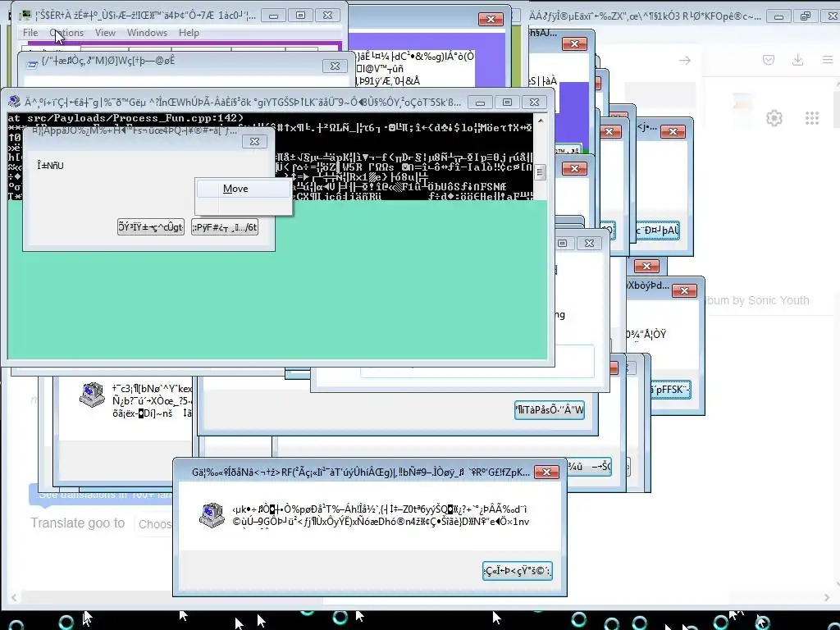Open the Help menu
This screenshot has width=840, height=630.
pos(189,33)
